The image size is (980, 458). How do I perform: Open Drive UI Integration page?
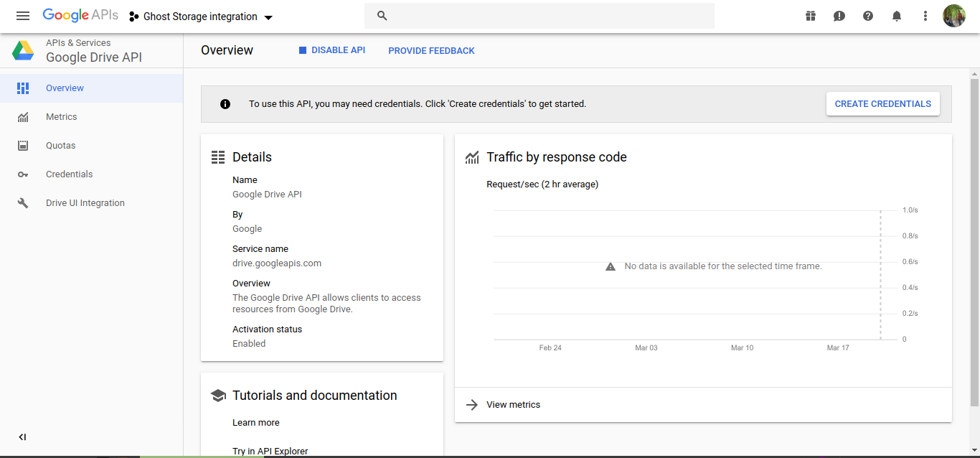(x=85, y=203)
